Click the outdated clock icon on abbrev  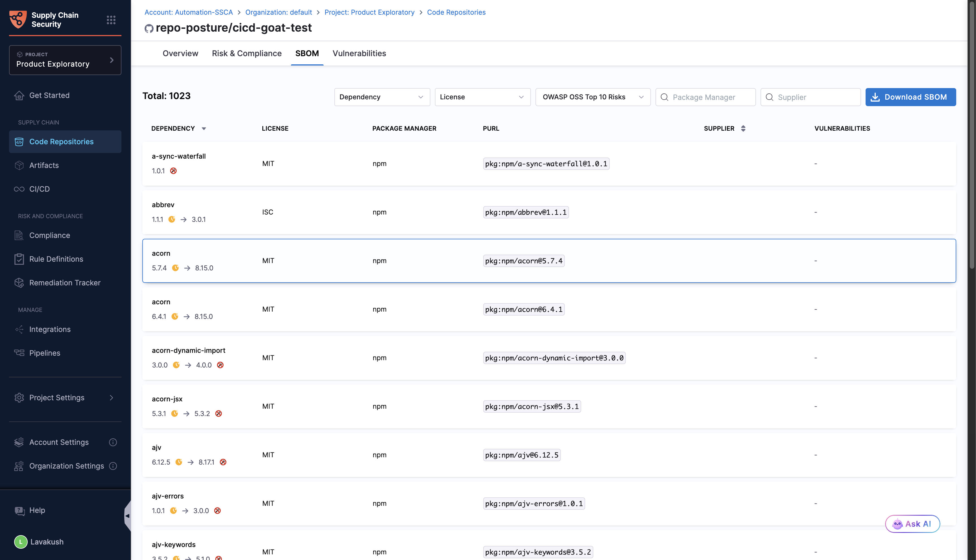pos(172,219)
